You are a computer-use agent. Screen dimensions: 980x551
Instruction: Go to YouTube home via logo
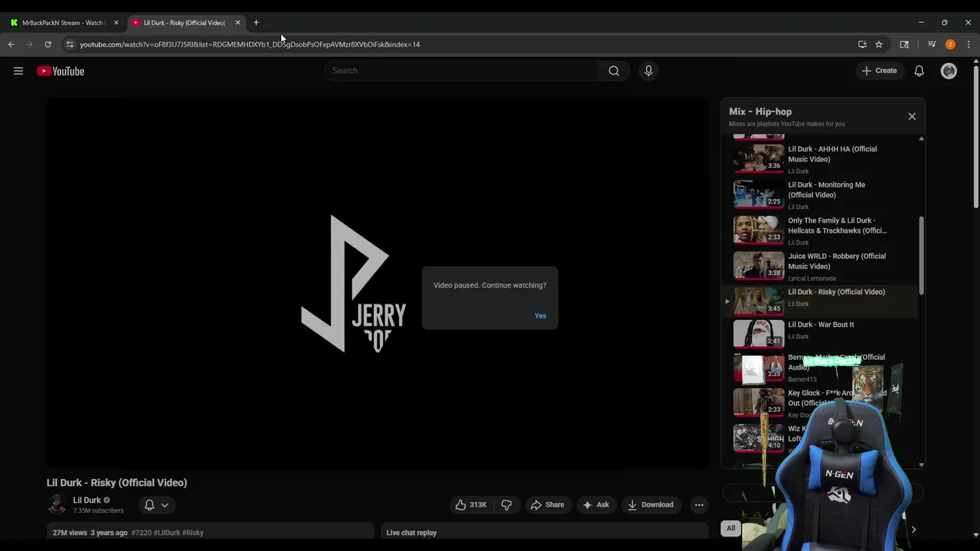coord(60,71)
